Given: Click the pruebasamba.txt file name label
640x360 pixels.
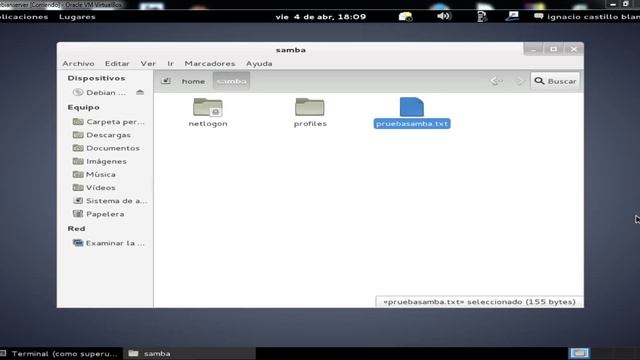Looking at the screenshot, I should click(412, 124).
